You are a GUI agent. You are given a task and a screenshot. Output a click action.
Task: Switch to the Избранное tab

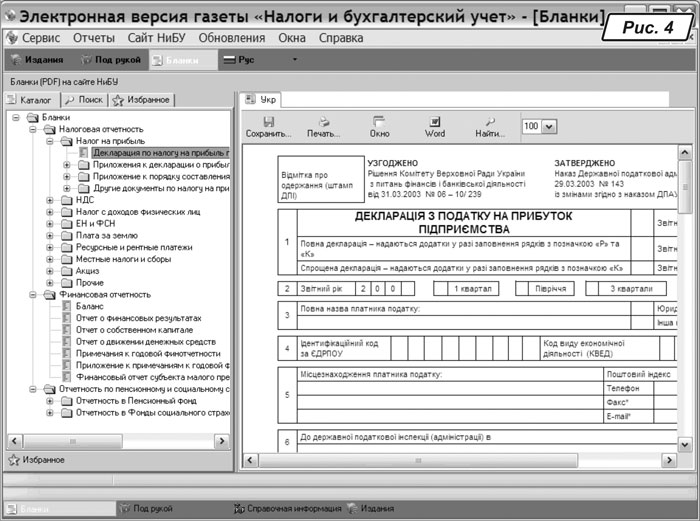point(142,100)
